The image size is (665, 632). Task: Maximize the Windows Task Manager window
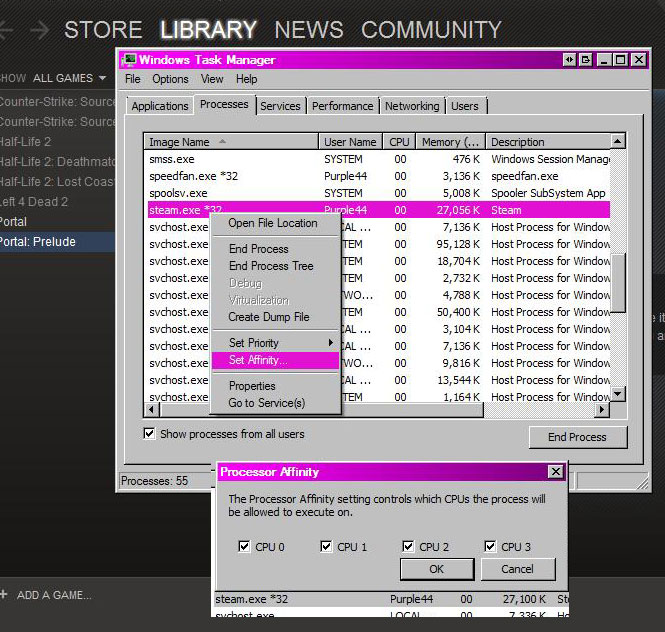(620, 60)
